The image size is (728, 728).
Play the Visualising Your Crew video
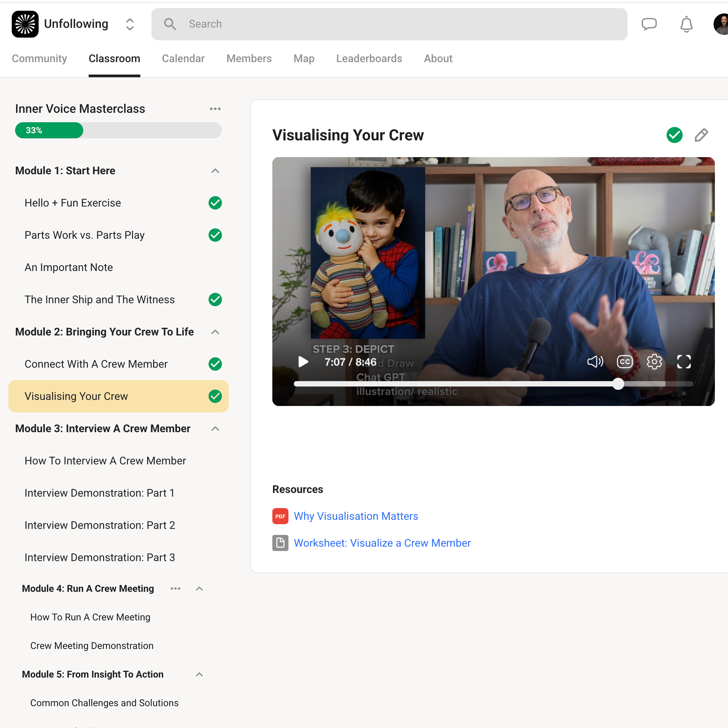[x=303, y=362]
